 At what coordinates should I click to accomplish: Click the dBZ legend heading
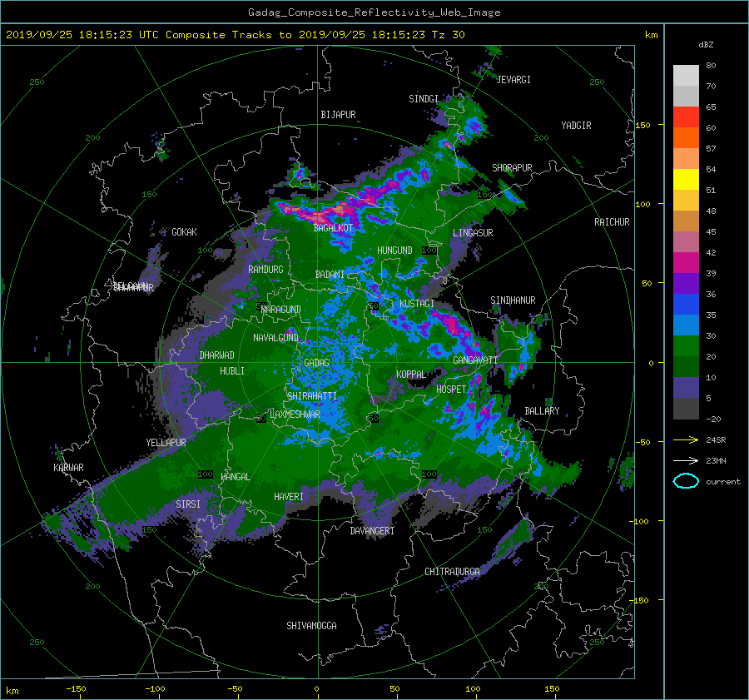(706, 45)
